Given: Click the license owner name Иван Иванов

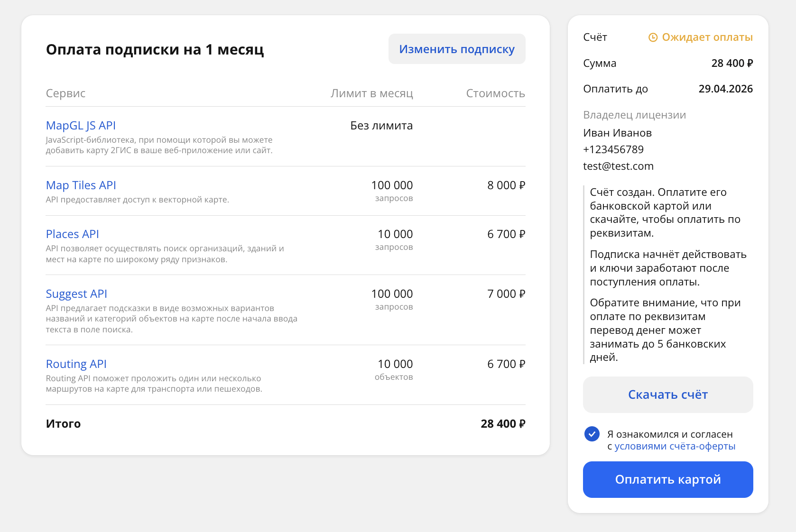Looking at the screenshot, I should click(617, 133).
